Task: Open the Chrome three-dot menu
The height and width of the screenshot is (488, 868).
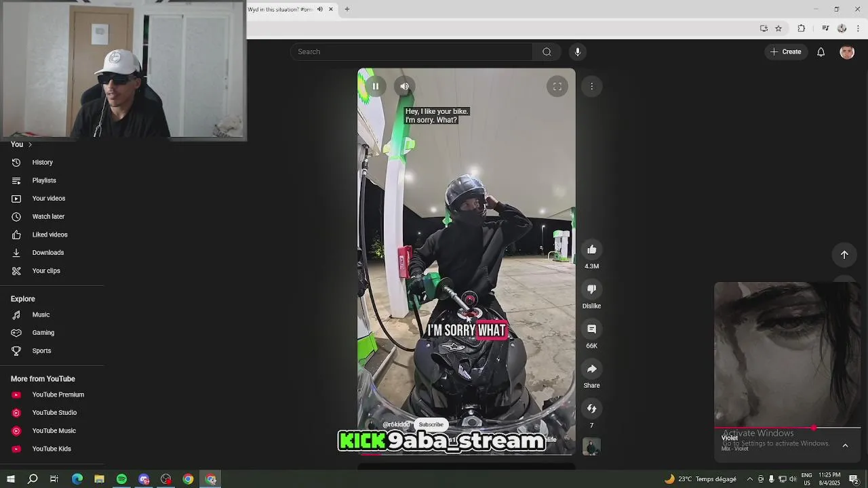Action: [858, 28]
